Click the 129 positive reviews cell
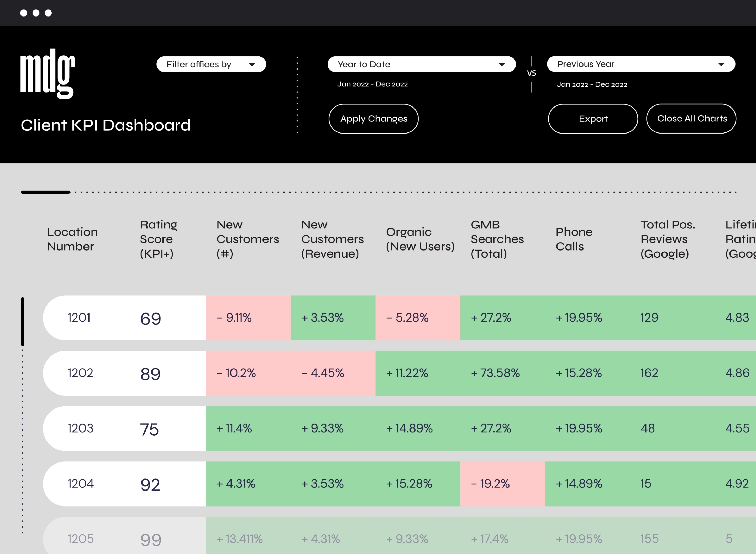This screenshot has width=756, height=554. [673, 318]
